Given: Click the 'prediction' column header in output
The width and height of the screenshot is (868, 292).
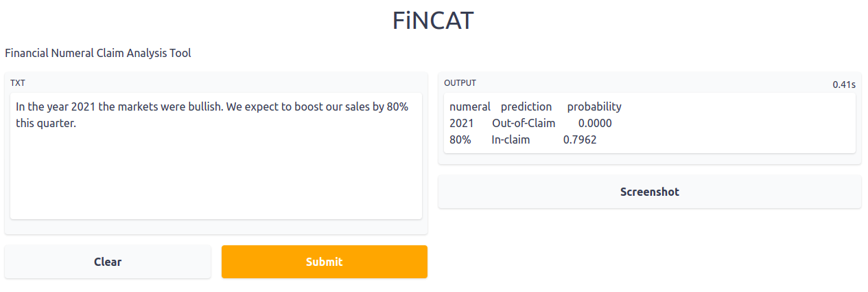Looking at the screenshot, I should pyautogui.click(x=526, y=106).
